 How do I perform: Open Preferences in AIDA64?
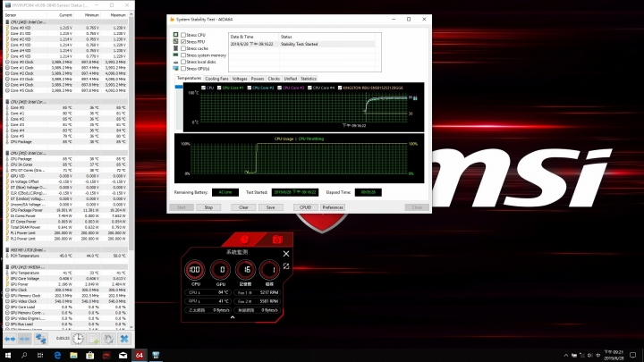coord(333,207)
